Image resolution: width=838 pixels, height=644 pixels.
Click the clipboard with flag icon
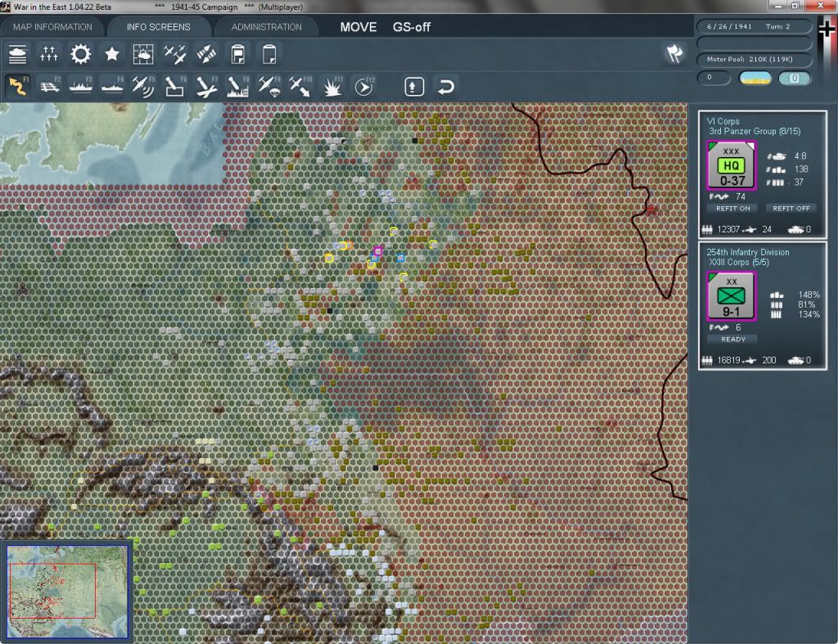pyautogui.click(x=238, y=54)
